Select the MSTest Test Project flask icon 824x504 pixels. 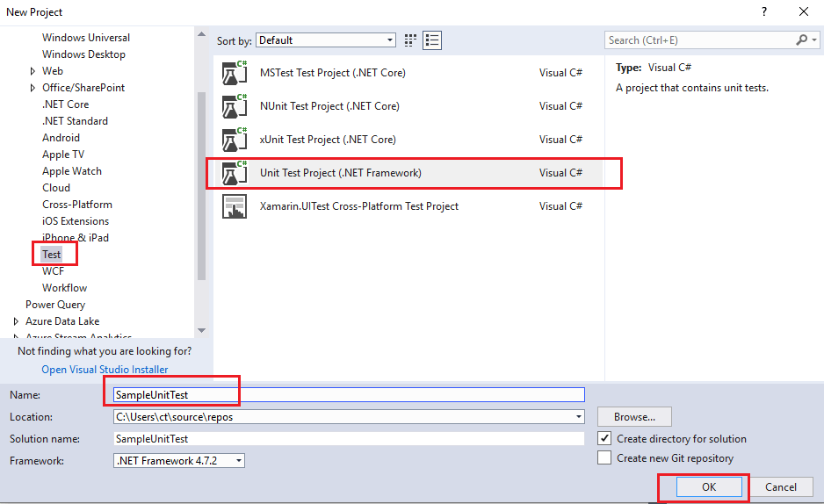(x=235, y=73)
